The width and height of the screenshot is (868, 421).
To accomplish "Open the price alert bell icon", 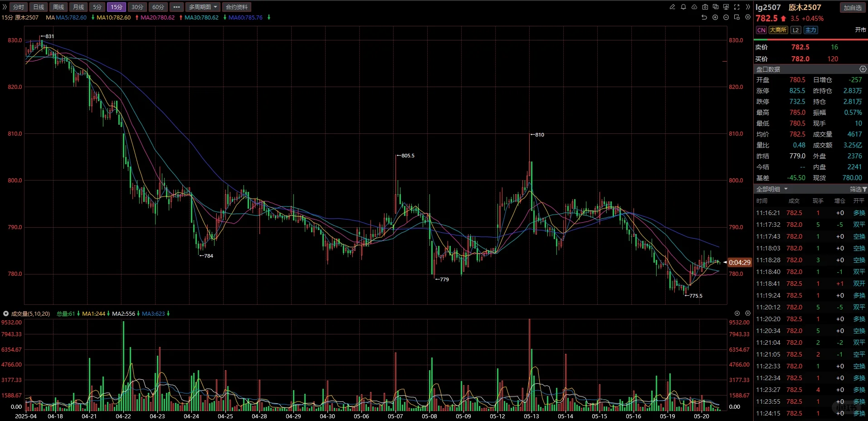I will click(683, 7).
